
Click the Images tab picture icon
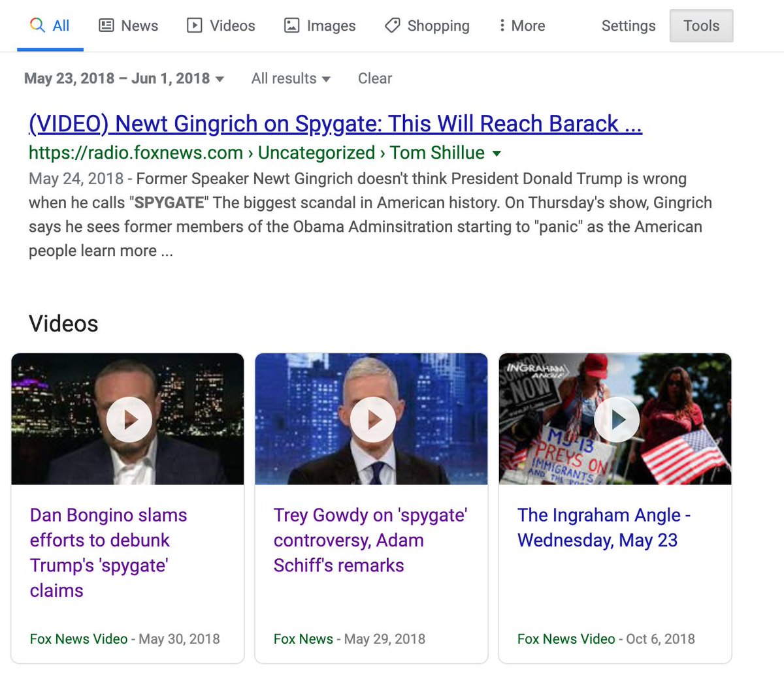click(291, 25)
